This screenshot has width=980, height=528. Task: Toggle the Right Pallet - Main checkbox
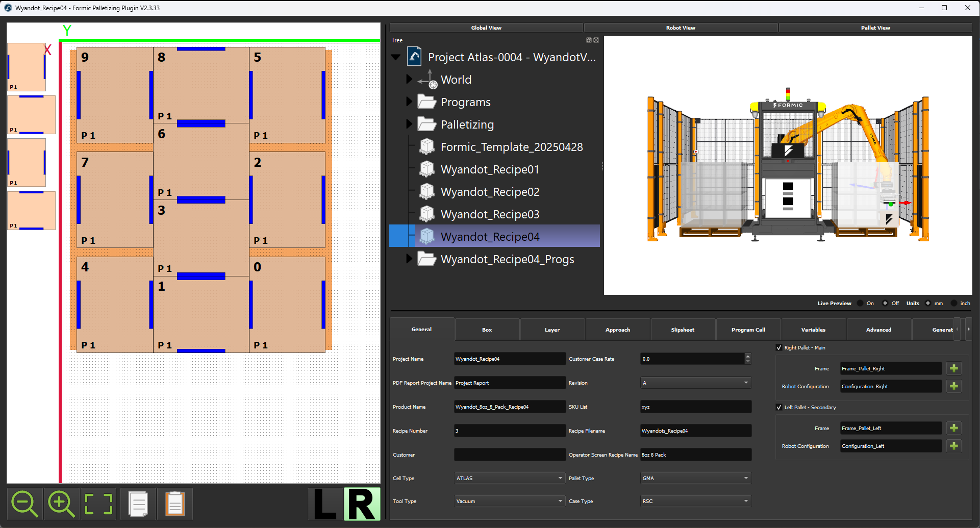click(x=779, y=347)
